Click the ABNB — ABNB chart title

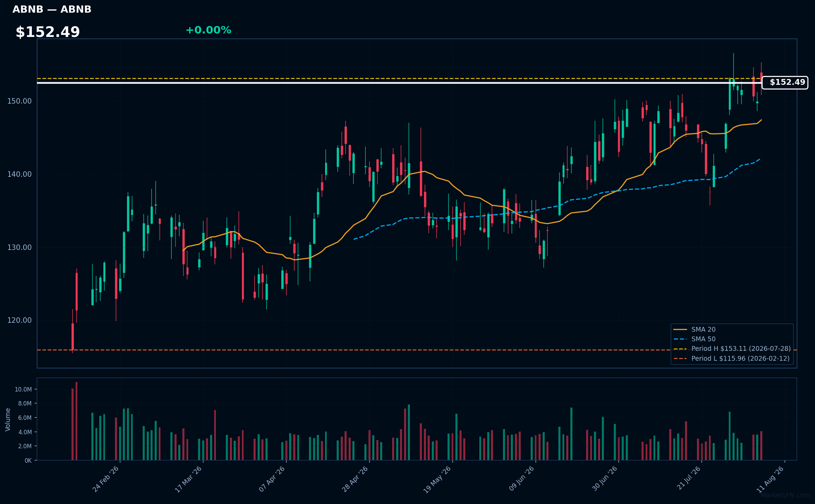coord(52,10)
